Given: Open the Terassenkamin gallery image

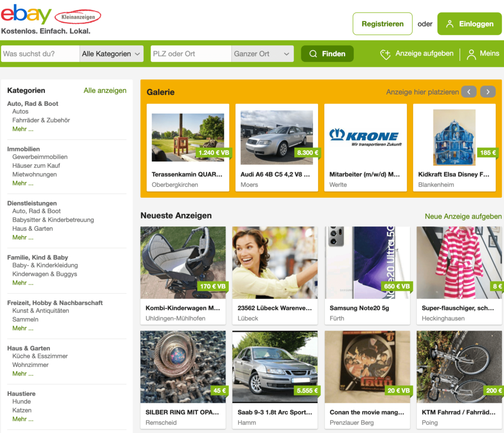Looking at the screenshot, I should pyautogui.click(x=188, y=137).
